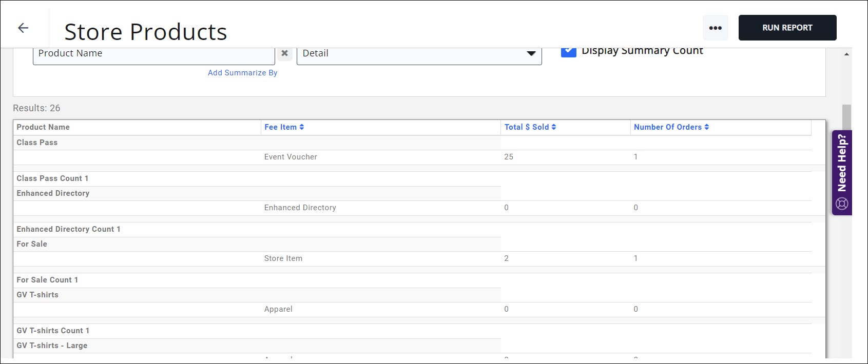868x364 pixels.
Task: Click the vertical scrollbar thumb
Action: (846, 117)
